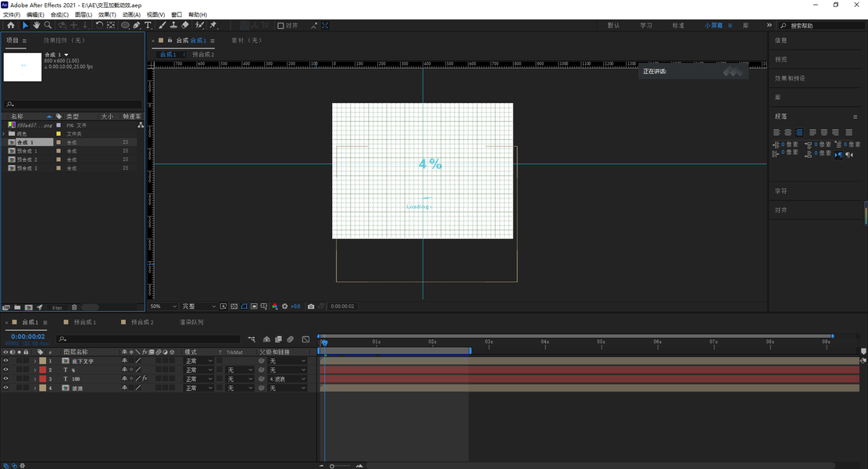Switch to 学习 workspace
The width and height of the screenshot is (868, 469).
pos(646,26)
